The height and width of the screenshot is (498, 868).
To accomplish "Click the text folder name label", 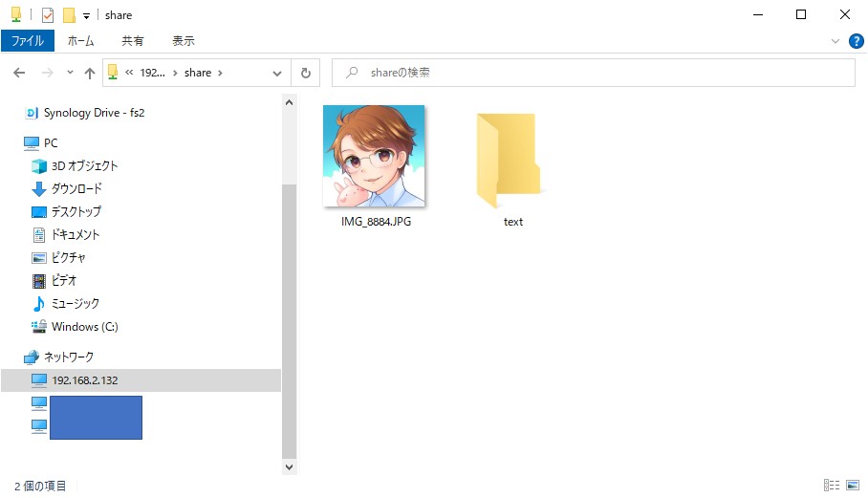I will [513, 222].
